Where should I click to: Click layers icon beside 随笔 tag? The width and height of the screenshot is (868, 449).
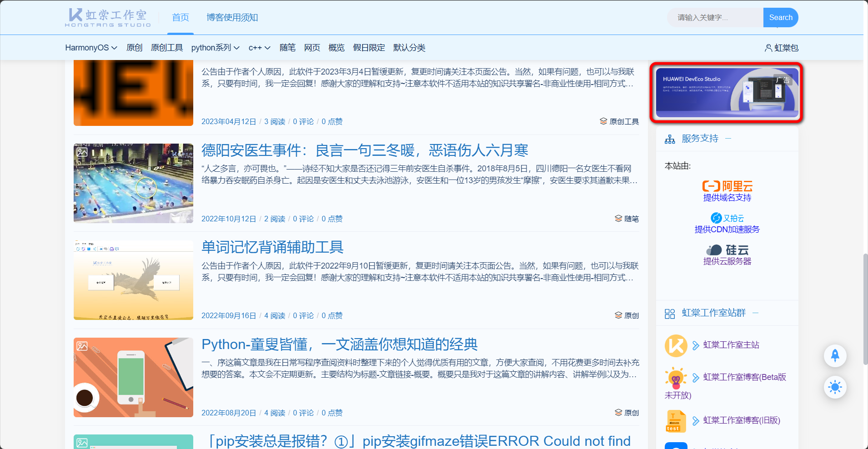click(618, 219)
